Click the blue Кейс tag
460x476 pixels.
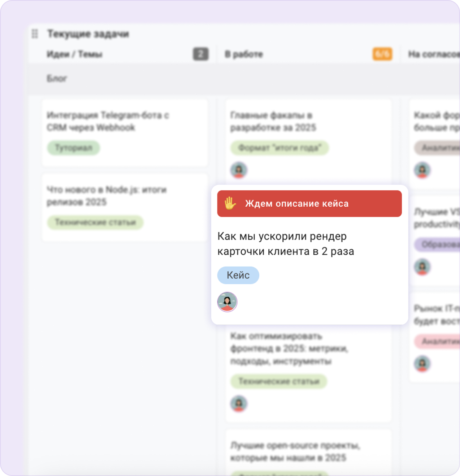pyautogui.click(x=238, y=275)
